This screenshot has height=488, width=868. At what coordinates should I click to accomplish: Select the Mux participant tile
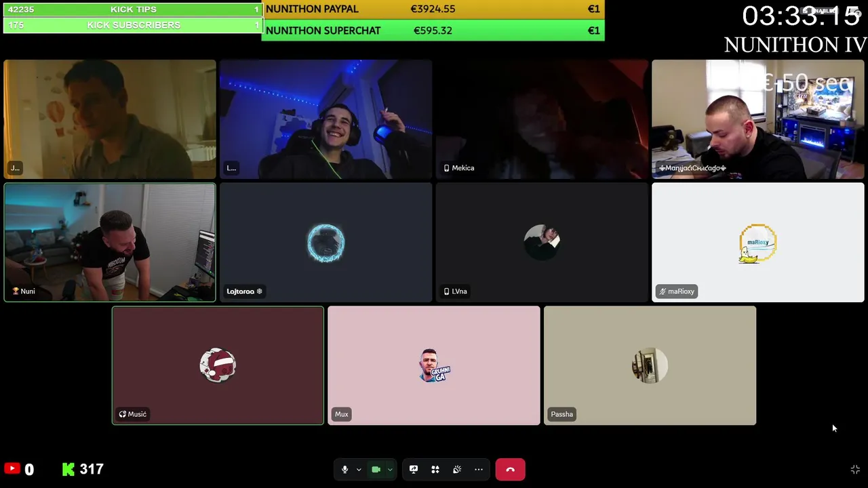click(x=434, y=365)
